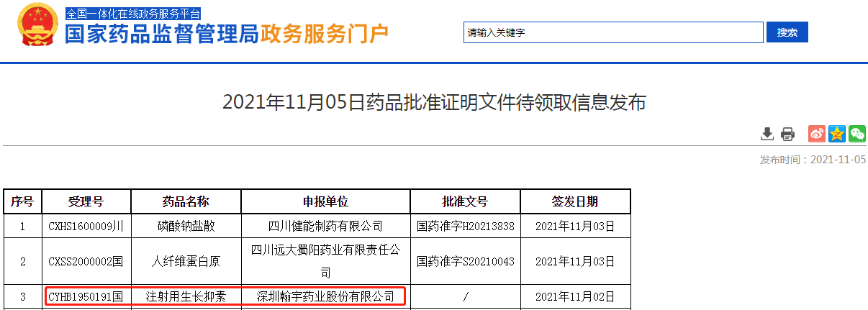Select row 3 sequence number cell
This screenshot has width=868, height=310.
22,296
